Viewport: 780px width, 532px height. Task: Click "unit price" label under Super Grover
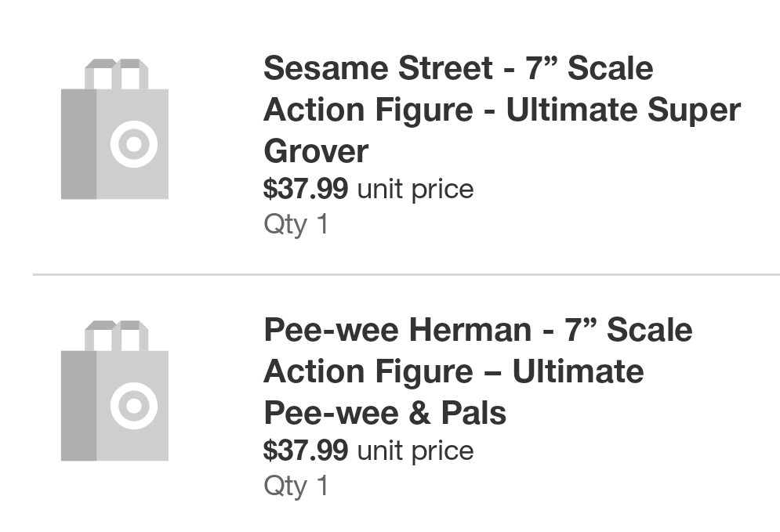415,189
